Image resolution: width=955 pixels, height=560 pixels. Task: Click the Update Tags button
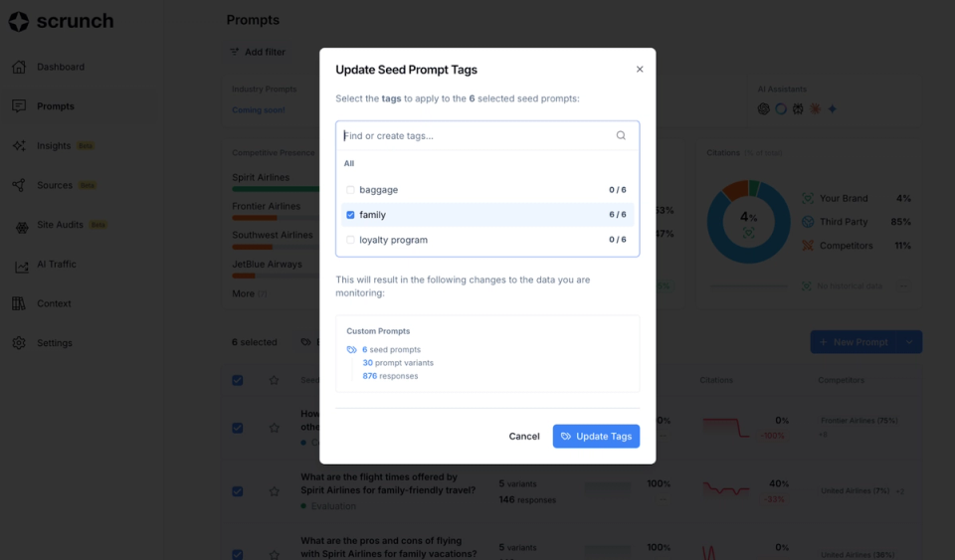click(596, 436)
